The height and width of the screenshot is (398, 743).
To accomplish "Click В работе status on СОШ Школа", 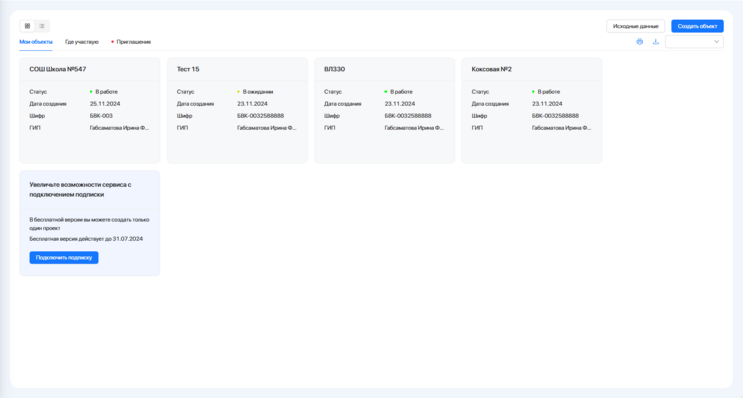I will (x=104, y=91).
